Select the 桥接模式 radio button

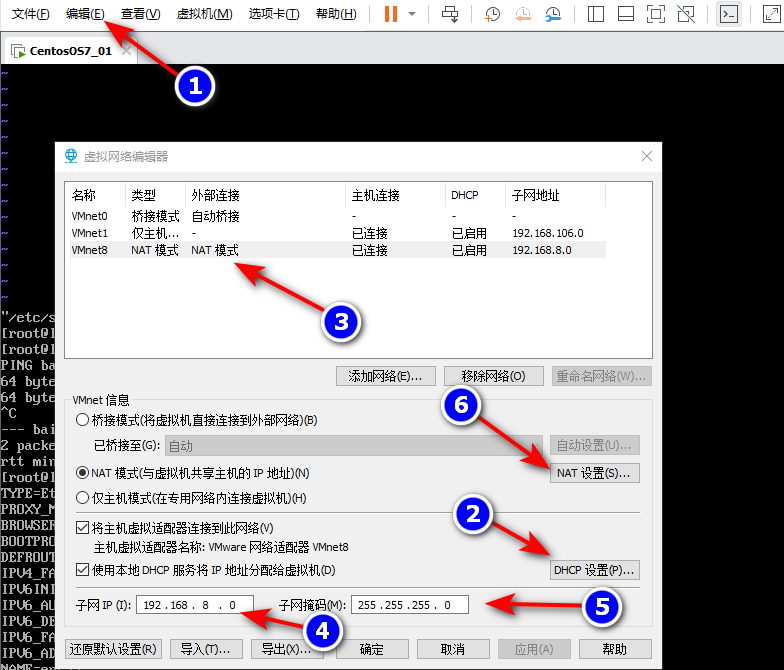(82, 420)
